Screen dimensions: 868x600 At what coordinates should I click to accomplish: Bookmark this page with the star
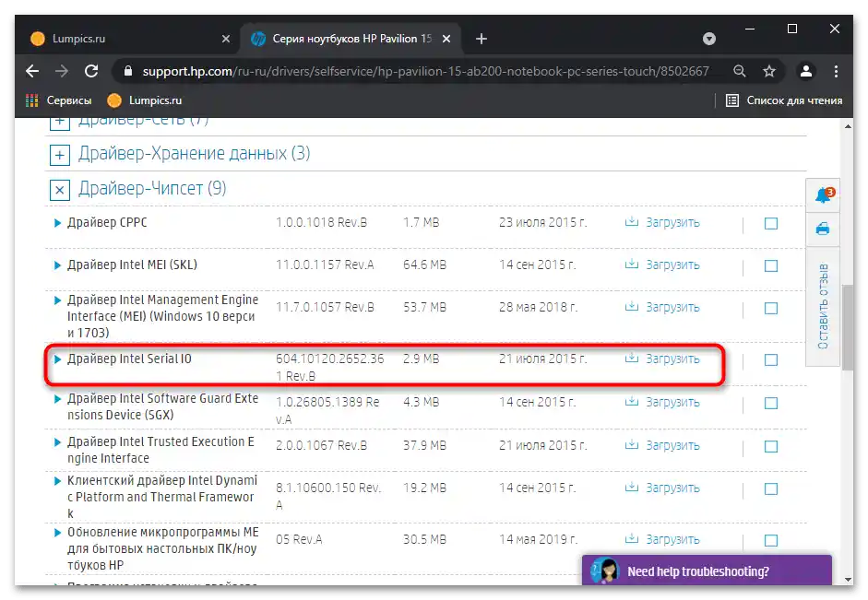(x=769, y=71)
